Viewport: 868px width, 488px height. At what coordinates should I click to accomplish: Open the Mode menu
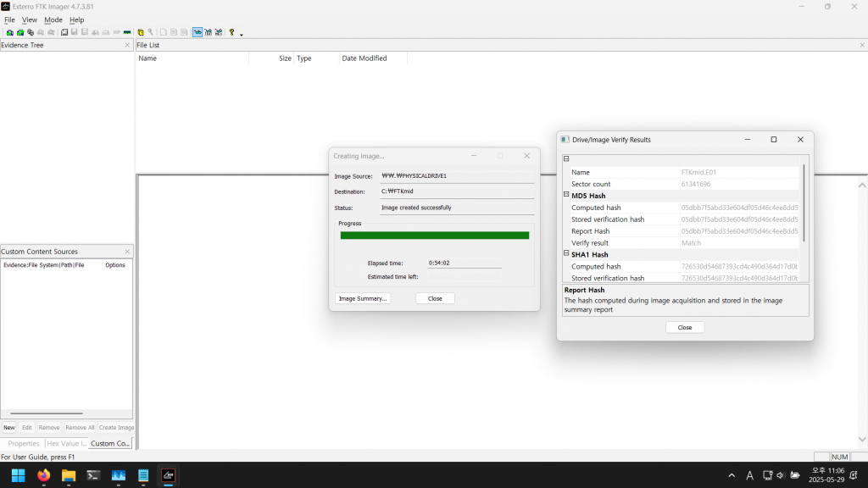point(53,20)
